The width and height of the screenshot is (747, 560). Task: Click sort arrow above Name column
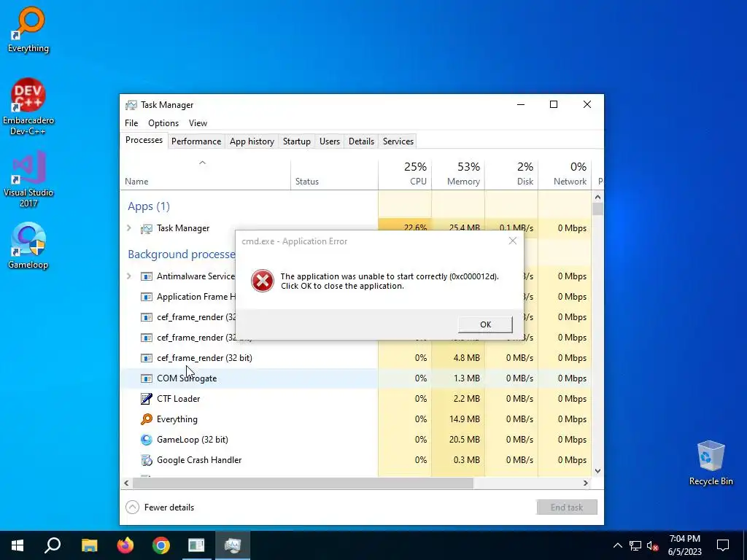click(203, 163)
